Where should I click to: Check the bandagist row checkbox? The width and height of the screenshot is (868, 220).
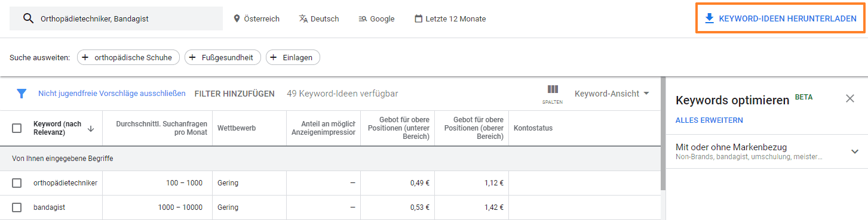pyautogui.click(x=17, y=207)
